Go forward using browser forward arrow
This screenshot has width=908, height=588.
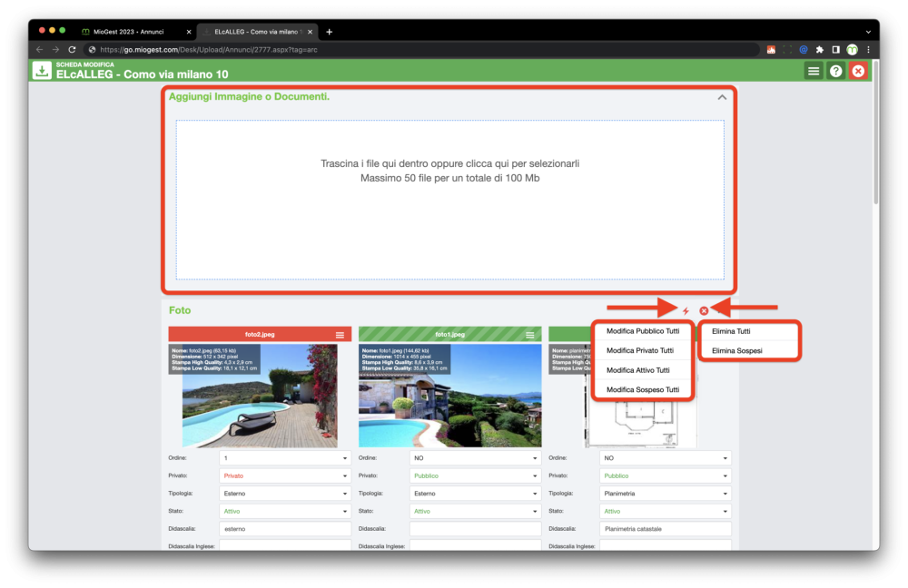pos(55,50)
